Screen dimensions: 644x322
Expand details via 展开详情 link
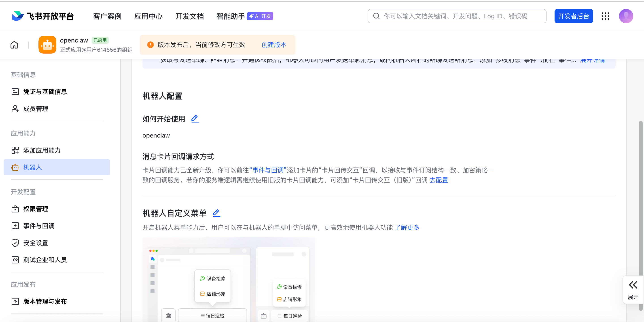pyautogui.click(x=592, y=61)
